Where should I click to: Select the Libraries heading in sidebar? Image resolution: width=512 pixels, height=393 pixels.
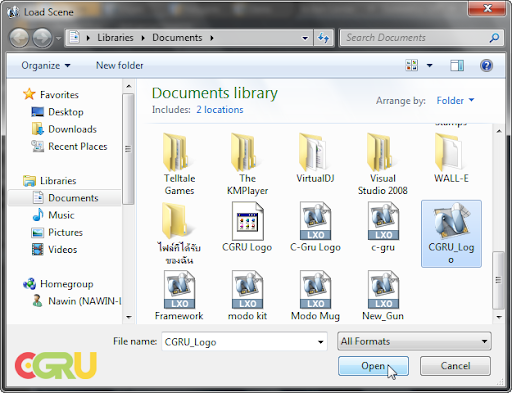tap(50, 180)
